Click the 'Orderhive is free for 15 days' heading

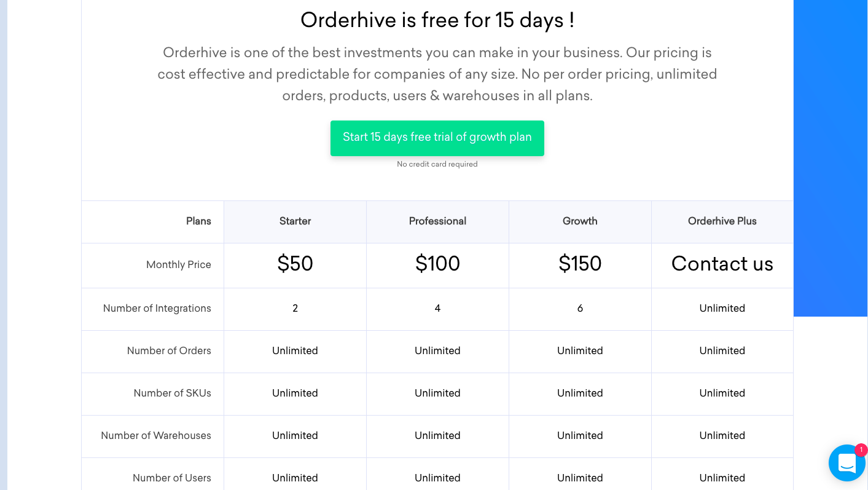[x=437, y=20]
